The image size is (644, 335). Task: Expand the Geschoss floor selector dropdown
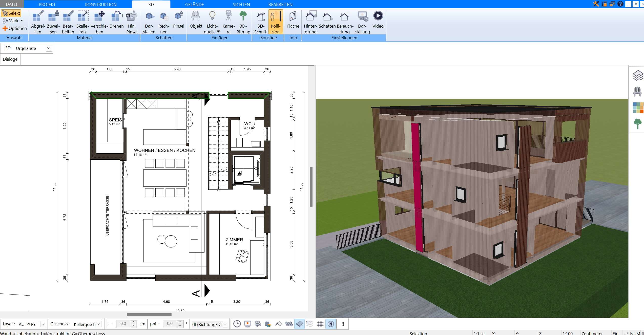click(98, 324)
